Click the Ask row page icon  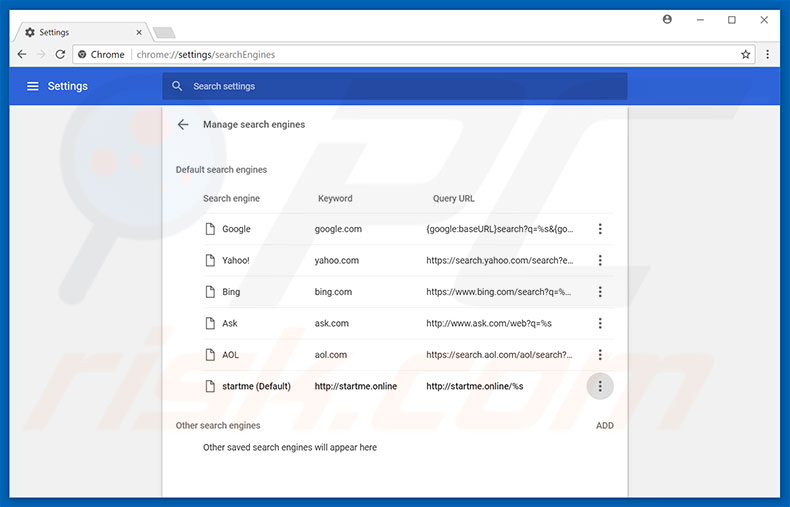pos(210,323)
